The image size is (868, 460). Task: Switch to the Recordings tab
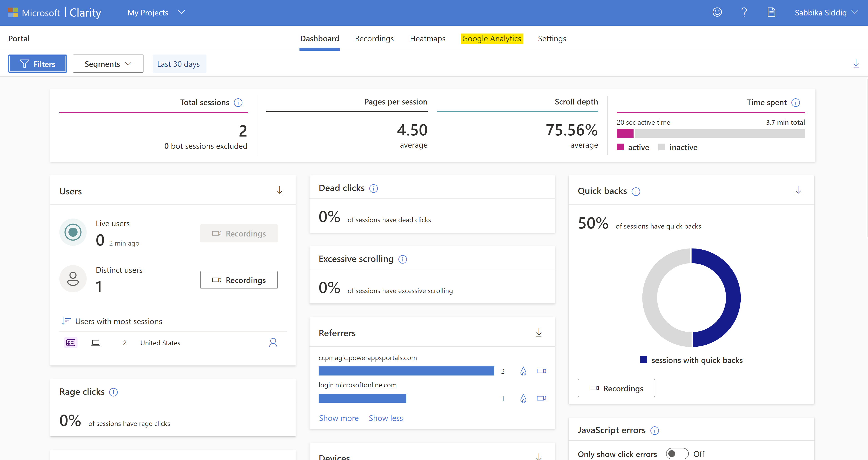(x=374, y=38)
